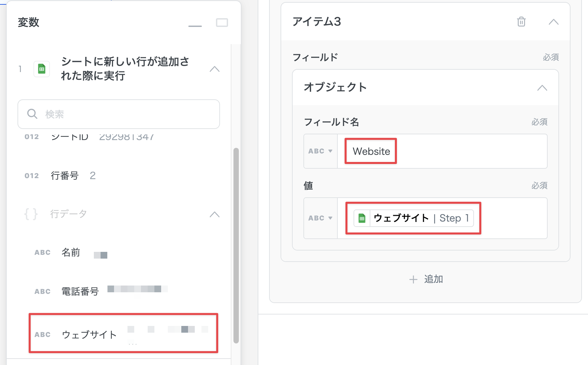588x365 pixels.
Task: Click the 検索 search input field
Action: [128, 114]
